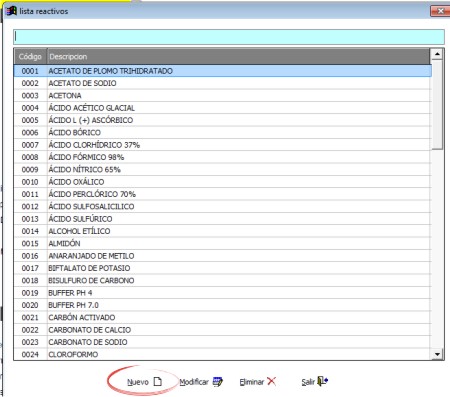The image size is (450, 397).
Task: Close the lista reactivos window
Action: coord(440,11)
